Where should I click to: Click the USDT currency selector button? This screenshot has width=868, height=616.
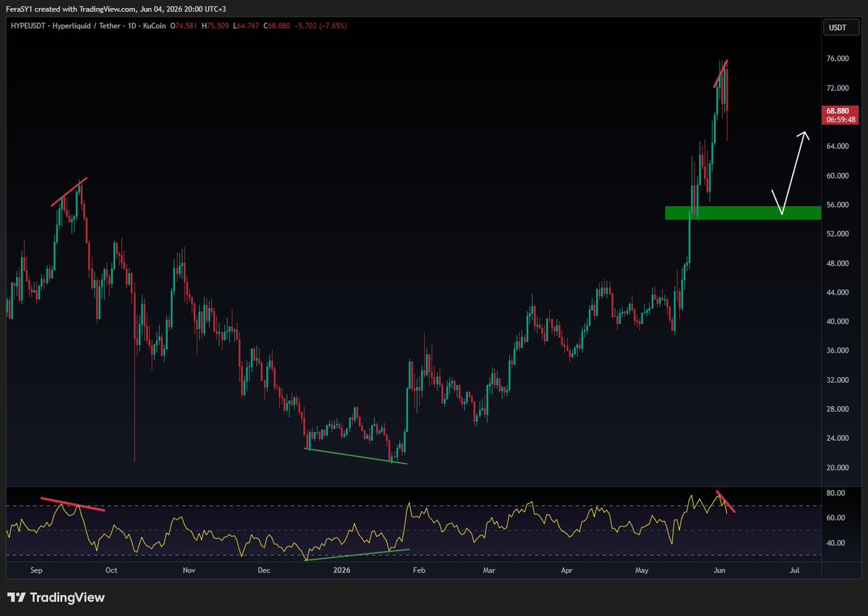click(840, 28)
